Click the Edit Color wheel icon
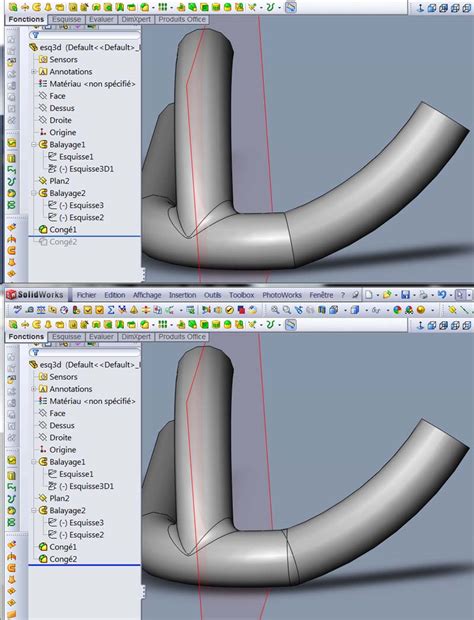 (x=397, y=310)
